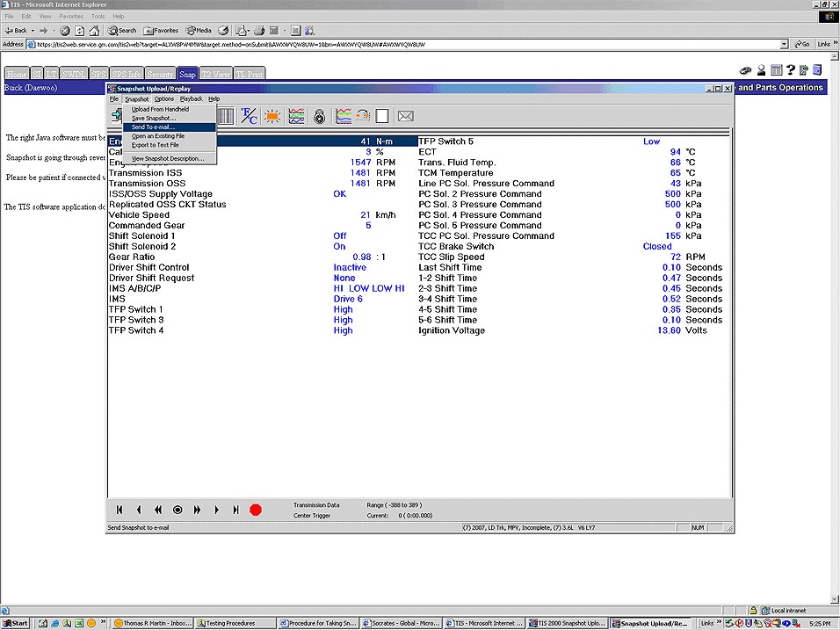Jump to first frame of snapshot
The width and height of the screenshot is (840, 630).
point(119,510)
